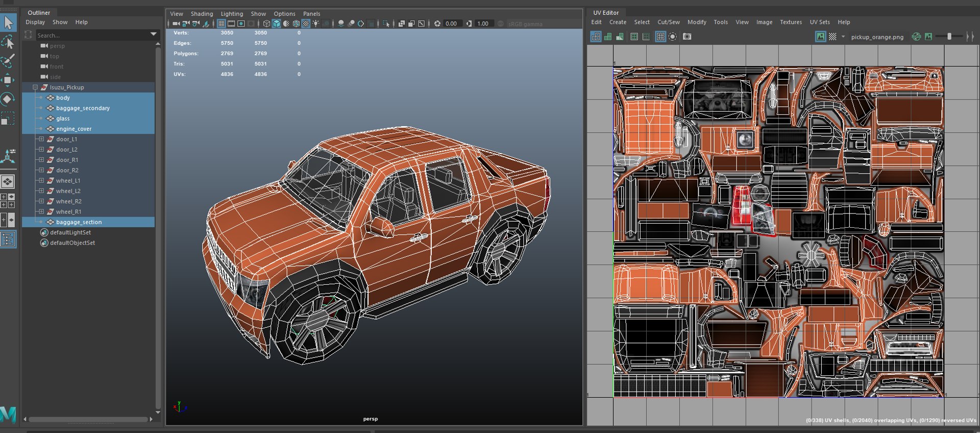Expand the wheel_R2 node

pyautogui.click(x=41, y=201)
